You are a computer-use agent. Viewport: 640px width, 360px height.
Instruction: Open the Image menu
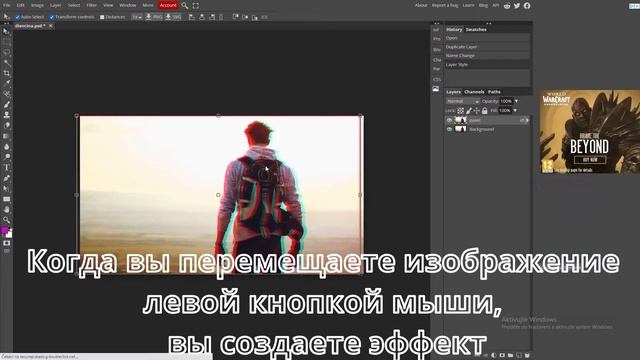(37, 5)
